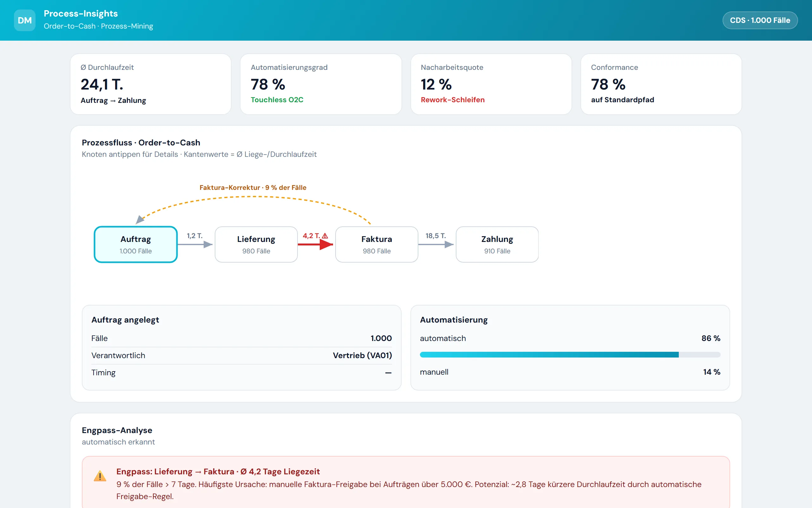The width and height of the screenshot is (812, 508).
Task: Click the Engpass-Analyse heading
Action: click(x=117, y=431)
